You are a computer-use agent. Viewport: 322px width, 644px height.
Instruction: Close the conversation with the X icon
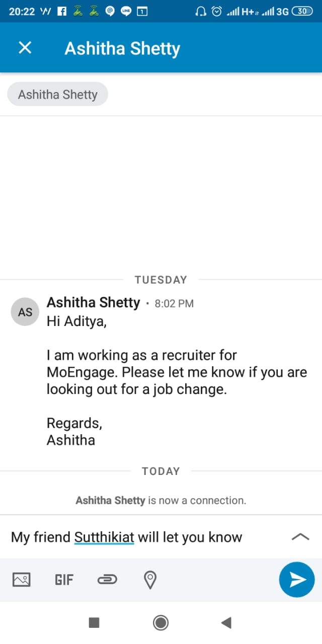[x=25, y=48]
